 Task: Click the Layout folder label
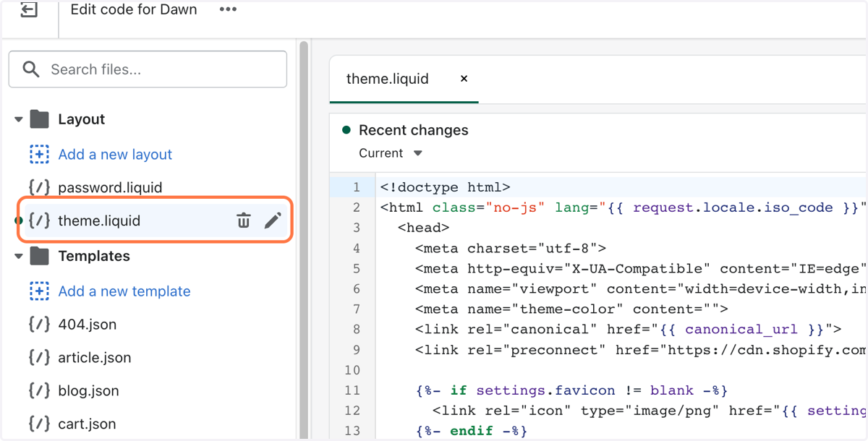pos(82,119)
